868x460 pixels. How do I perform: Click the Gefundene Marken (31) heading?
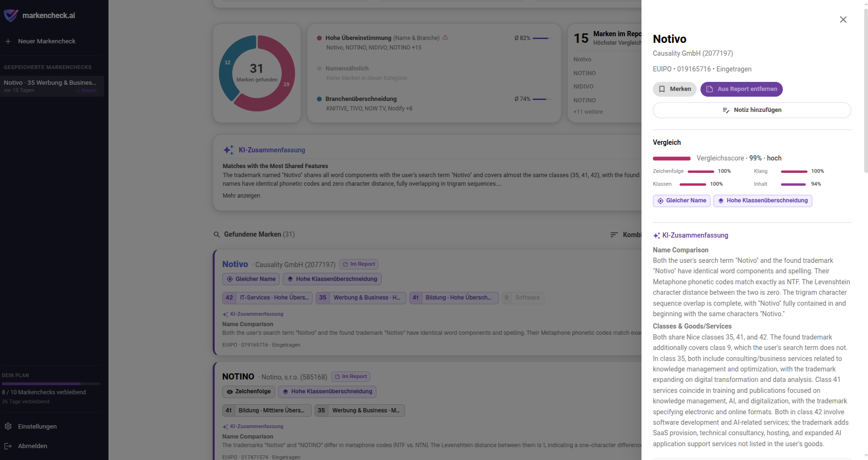tap(259, 234)
